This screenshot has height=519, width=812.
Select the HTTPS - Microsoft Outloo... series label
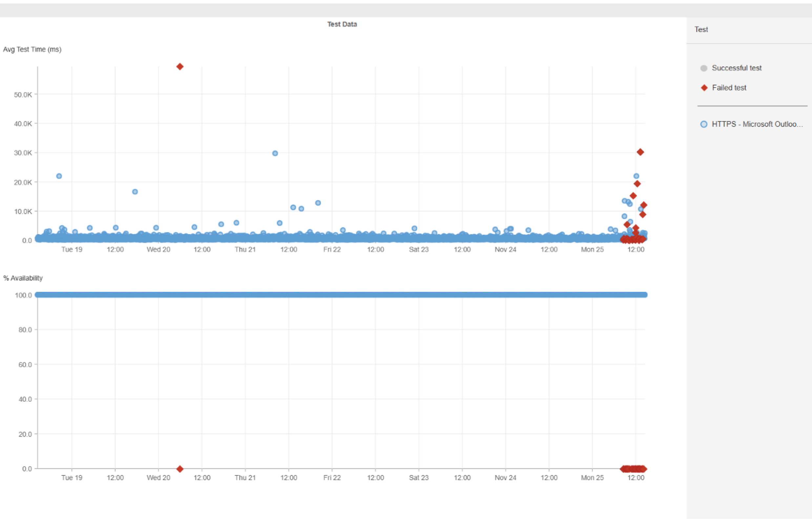(x=757, y=124)
